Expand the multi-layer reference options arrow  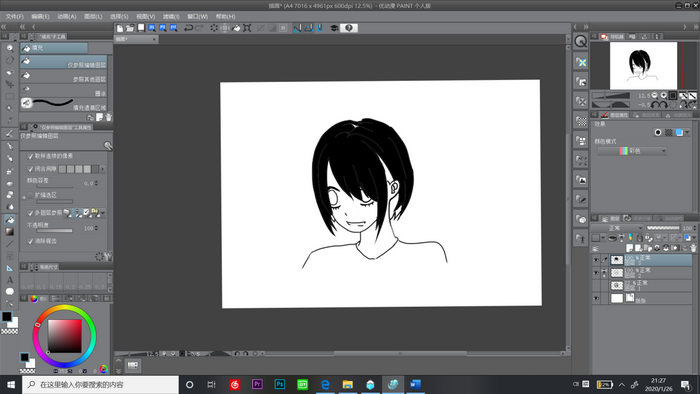coord(103,213)
